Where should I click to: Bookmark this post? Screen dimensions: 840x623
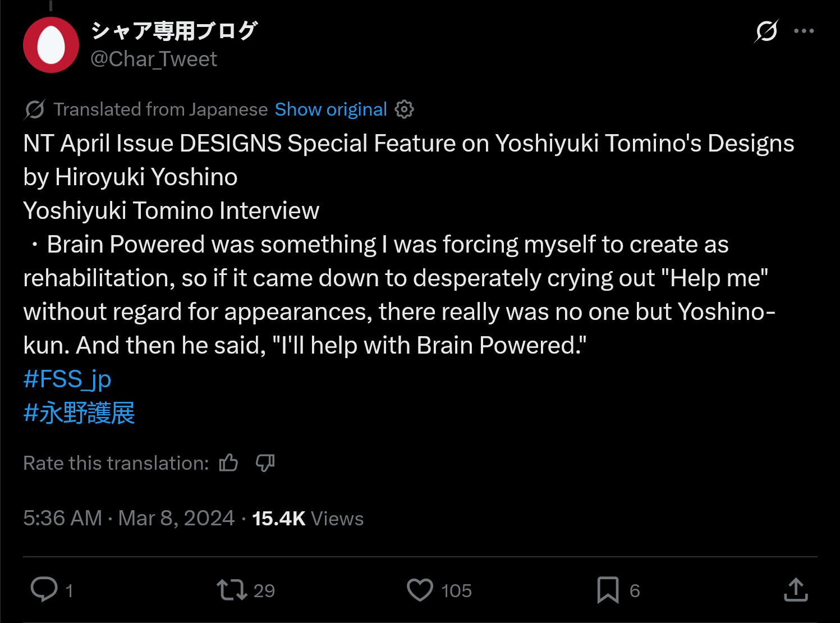click(608, 590)
